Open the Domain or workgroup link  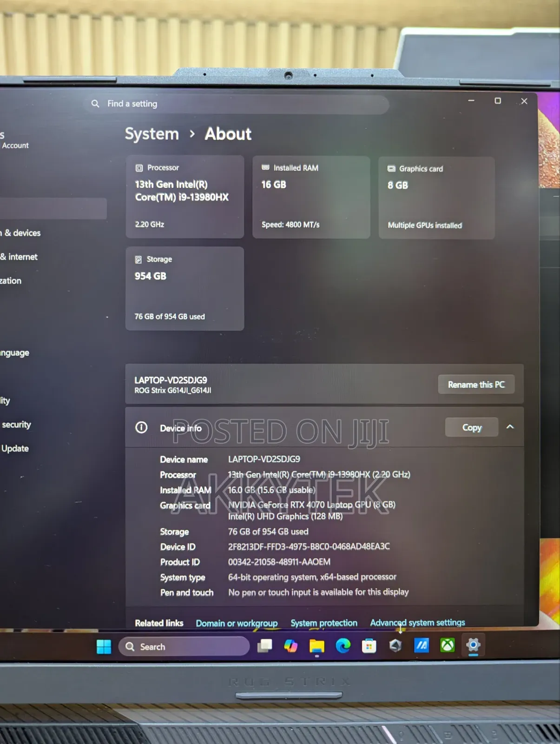pos(237,623)
